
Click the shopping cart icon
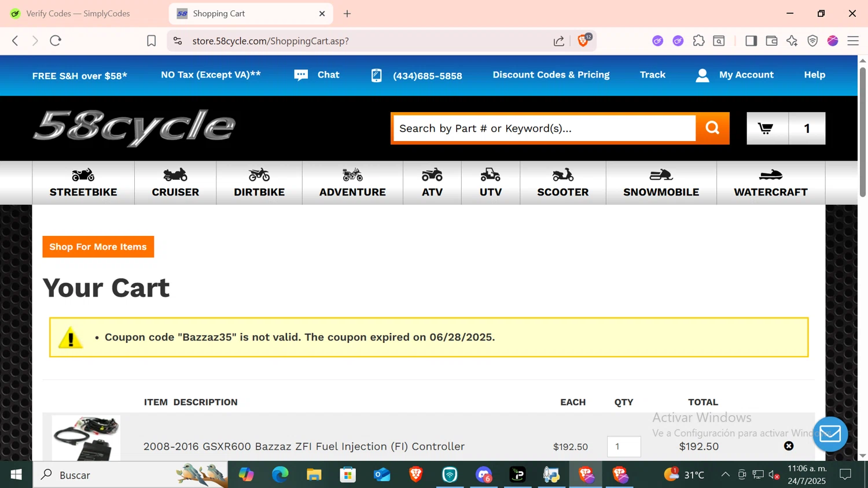(767, 128)
